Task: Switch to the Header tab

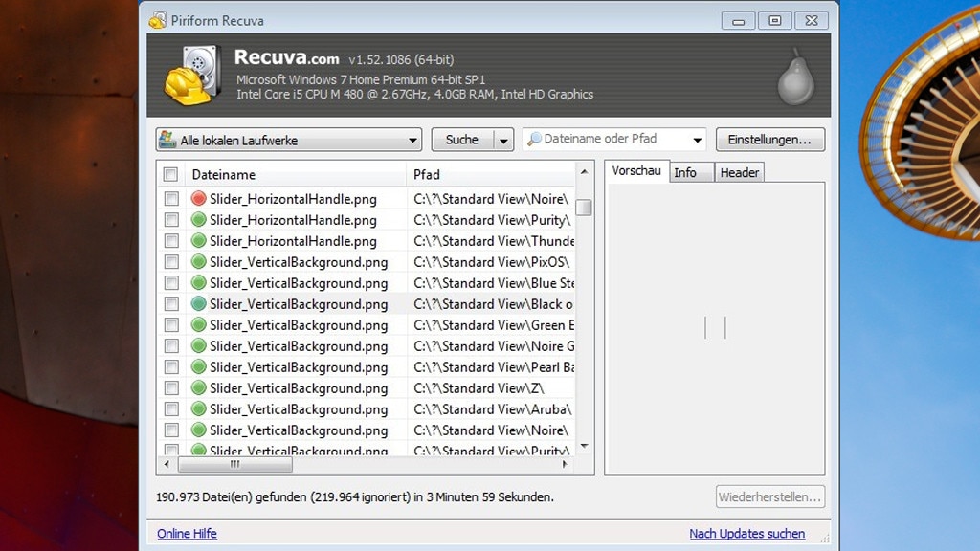Action: point(740,172)
